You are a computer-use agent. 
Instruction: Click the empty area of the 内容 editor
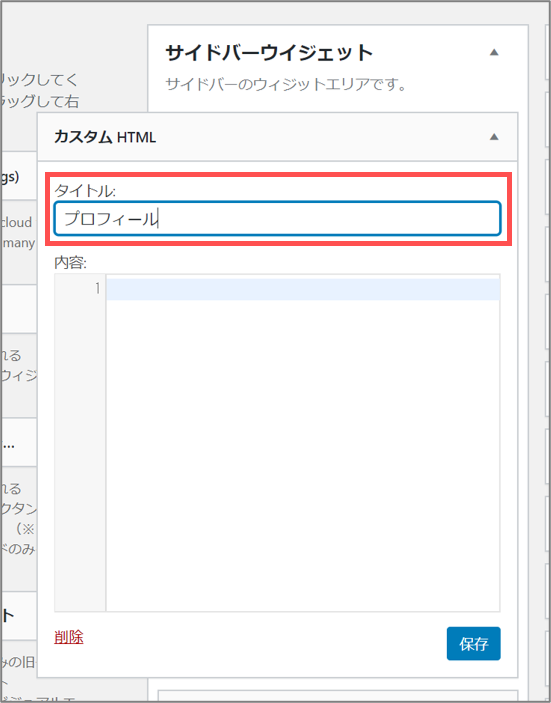click(x=303, y=453)
